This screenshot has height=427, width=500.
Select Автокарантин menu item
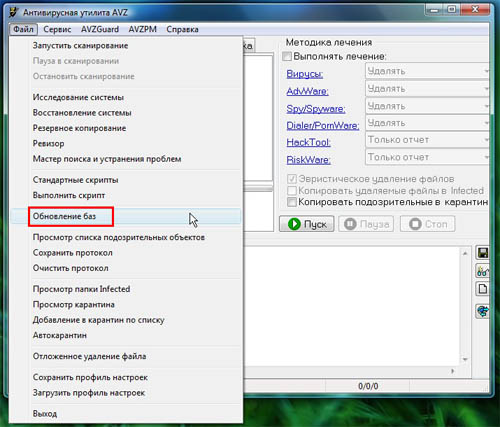126,335
